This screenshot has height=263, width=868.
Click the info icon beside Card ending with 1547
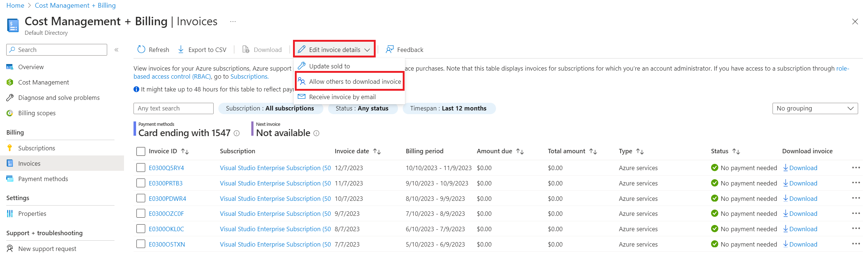[x=237, y=134]
